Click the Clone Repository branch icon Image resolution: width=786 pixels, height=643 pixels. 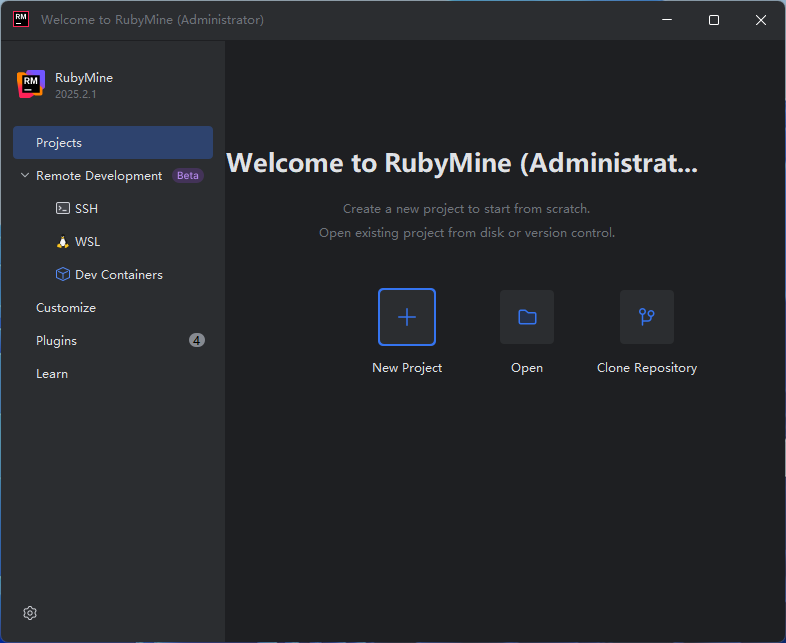[x=647, y=317]
